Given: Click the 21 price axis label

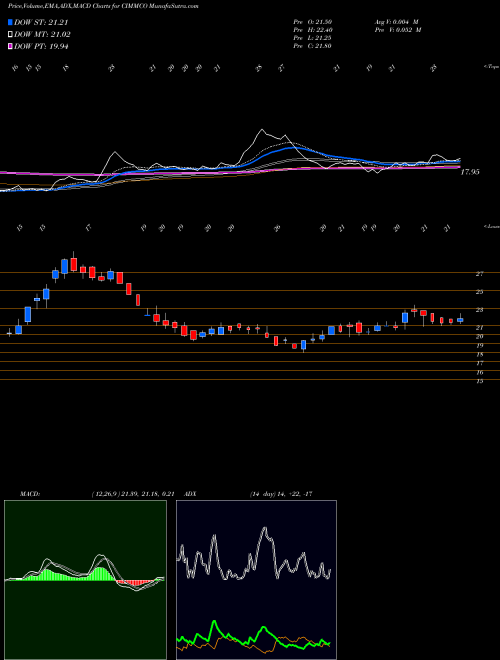Looking at the screenshot, I should point(479,327).
